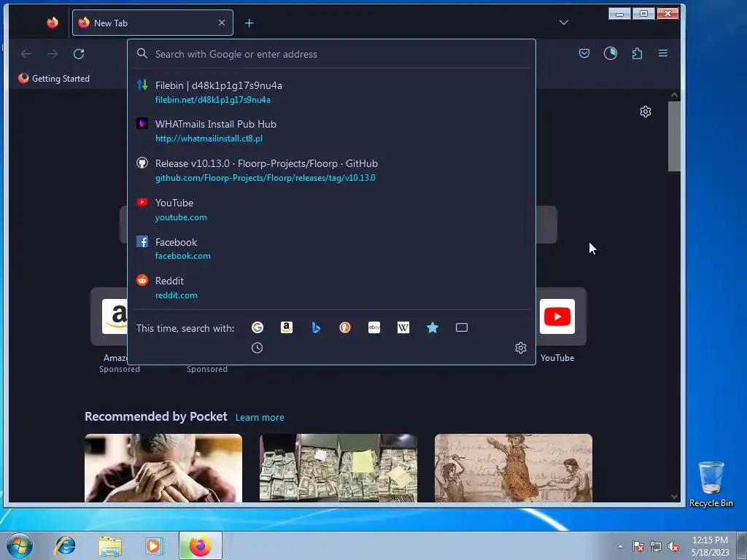The width and height of the screenshot is (747, 560).
Task: Select the Firefox taskbar button
Action: tap(201, 545)
